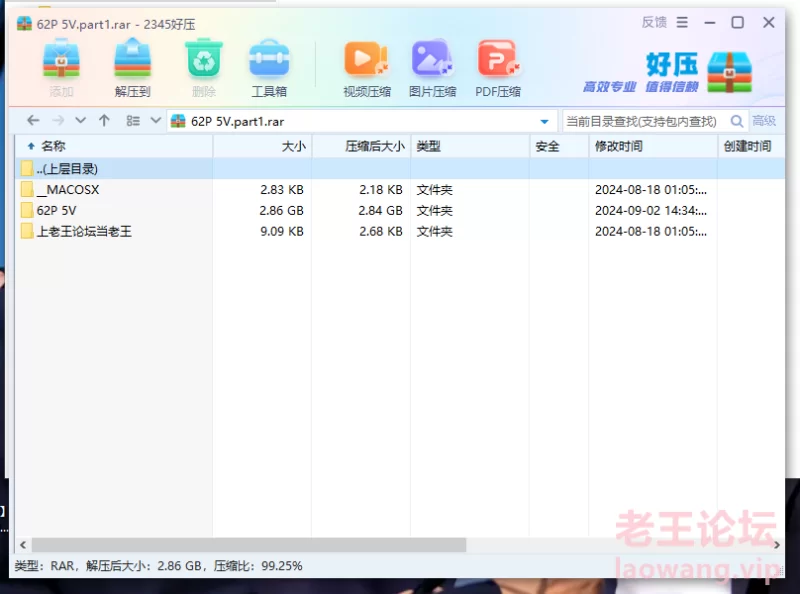Click the scrollbar right arrow
The height and width of the screenshot is (594, 800).
coord(777,544)
